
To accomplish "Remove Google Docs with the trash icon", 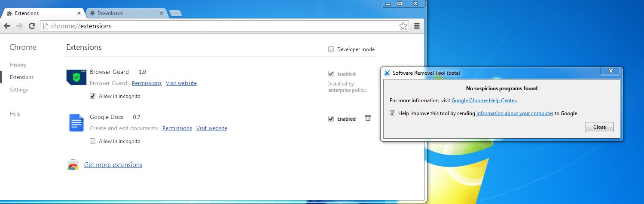I will (x=368, y=118).
